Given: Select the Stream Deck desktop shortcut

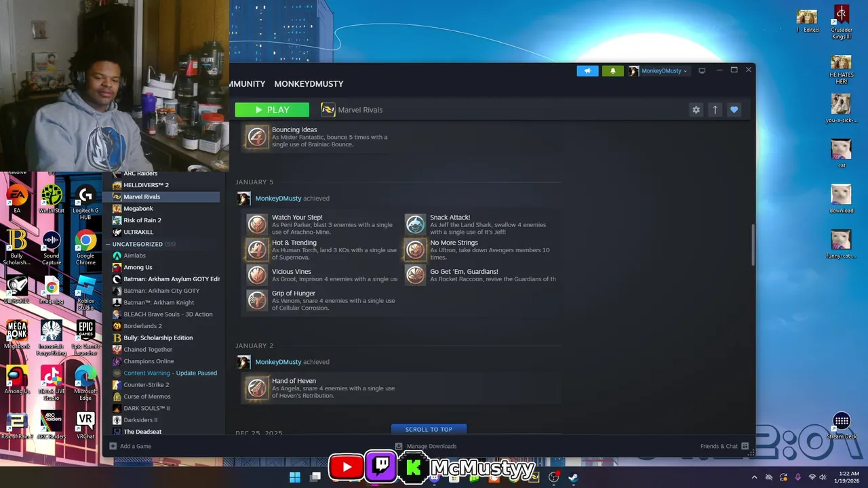Looking at the screenshot, I should (842, 426).
